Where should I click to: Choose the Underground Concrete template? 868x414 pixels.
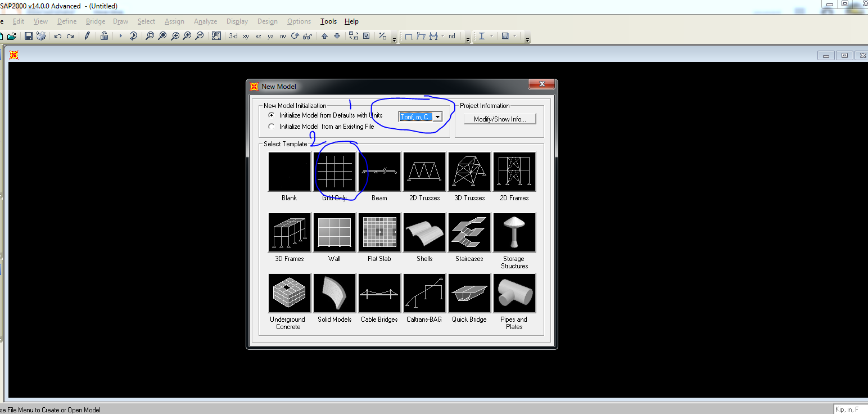290,293
